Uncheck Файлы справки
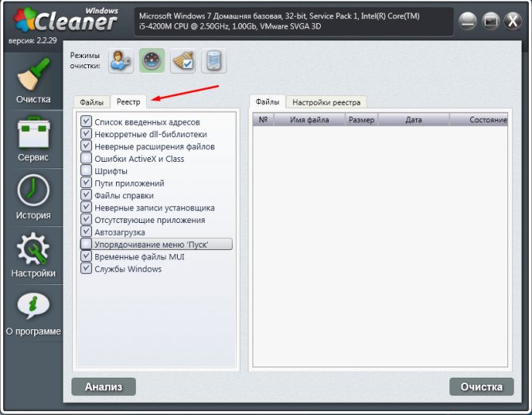The width and height of the screenshot is (532, 415). [x=87, y=194]
